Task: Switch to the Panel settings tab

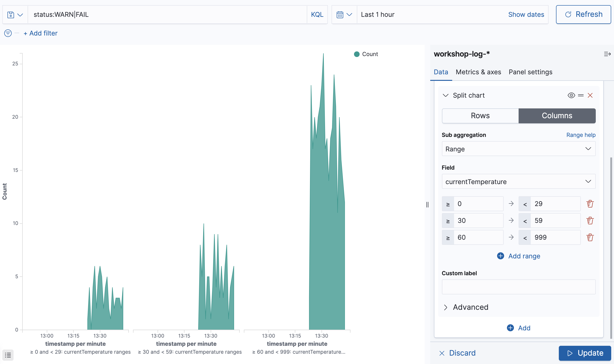Action: (x=530, y=72)
